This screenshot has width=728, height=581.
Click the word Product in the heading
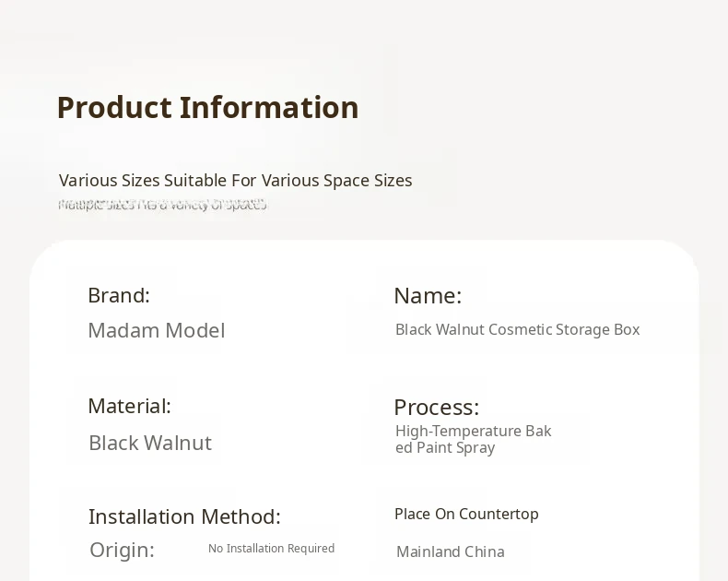[114, 108]
